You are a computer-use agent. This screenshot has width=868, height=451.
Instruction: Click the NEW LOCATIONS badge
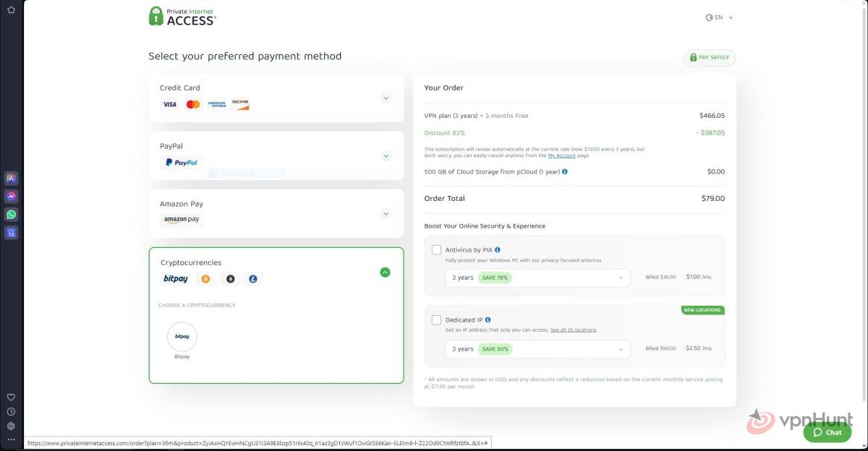(702, 310)
